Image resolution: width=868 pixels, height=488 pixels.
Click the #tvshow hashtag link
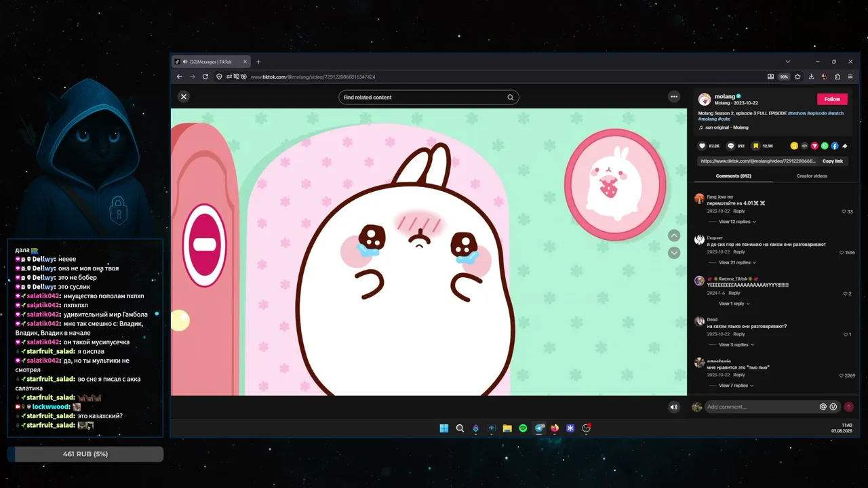click(x=797, y=113)
